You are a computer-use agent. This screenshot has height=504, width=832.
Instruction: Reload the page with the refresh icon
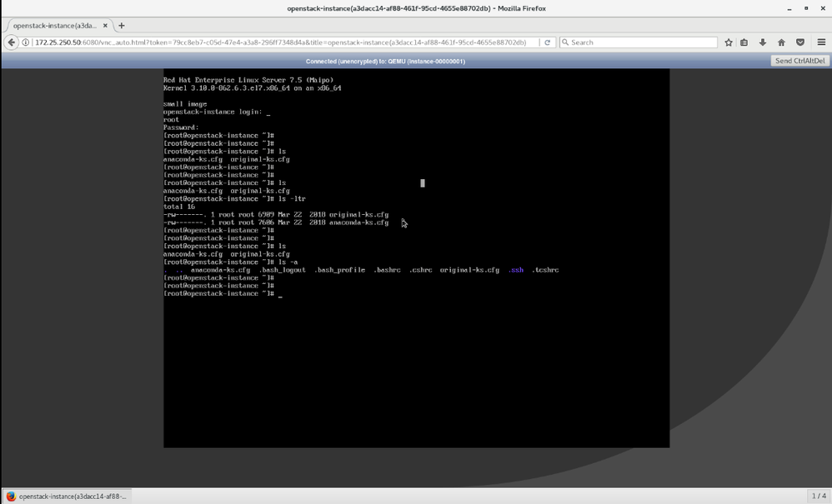point(548,42)
